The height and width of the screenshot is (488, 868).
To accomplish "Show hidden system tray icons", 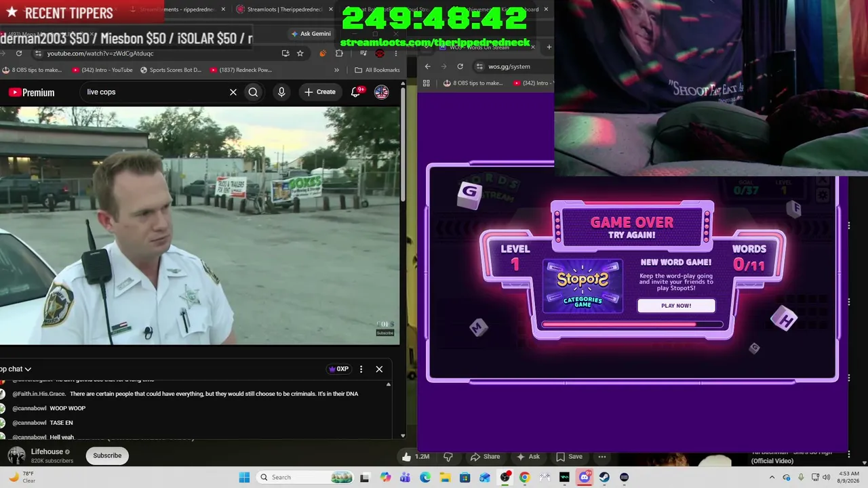I will click(772, 477).
